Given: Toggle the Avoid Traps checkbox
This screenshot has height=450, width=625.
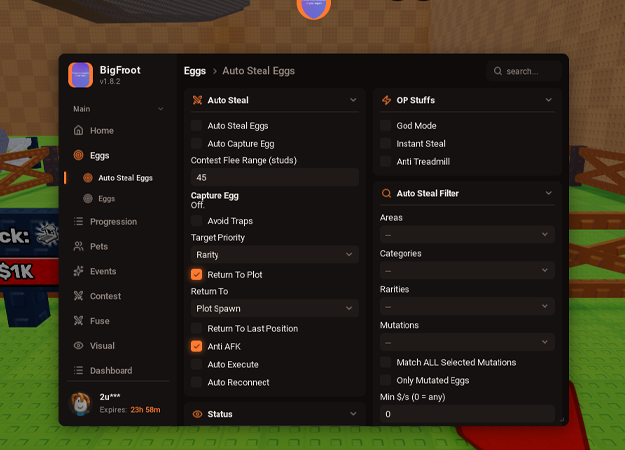Looking at the screenshot, I should coord(197,221).
